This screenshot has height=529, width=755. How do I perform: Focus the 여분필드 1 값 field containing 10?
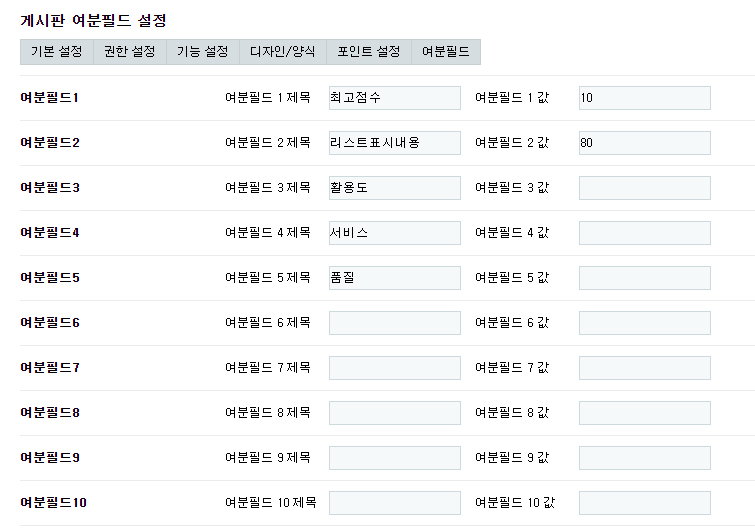click(644, 98)
